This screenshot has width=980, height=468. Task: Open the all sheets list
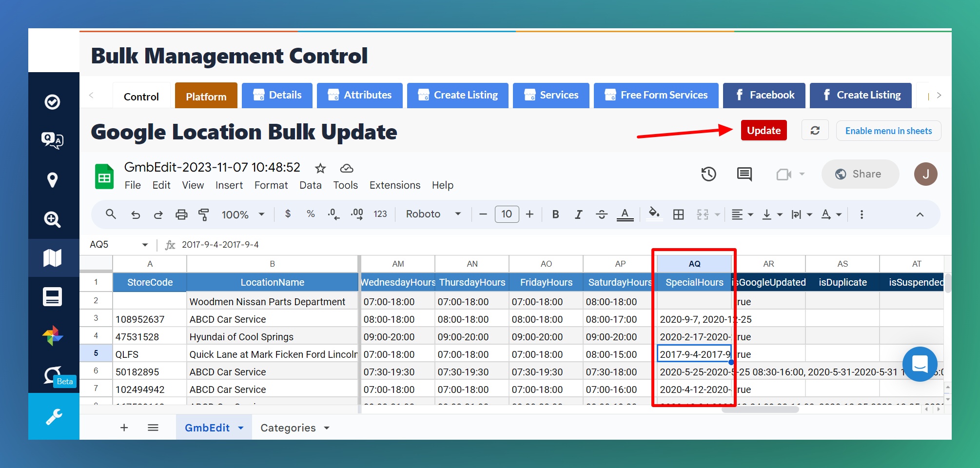[153, 428]
